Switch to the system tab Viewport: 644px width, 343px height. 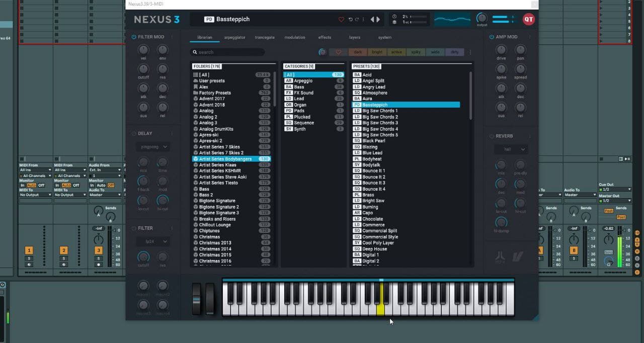click(385, 37)
